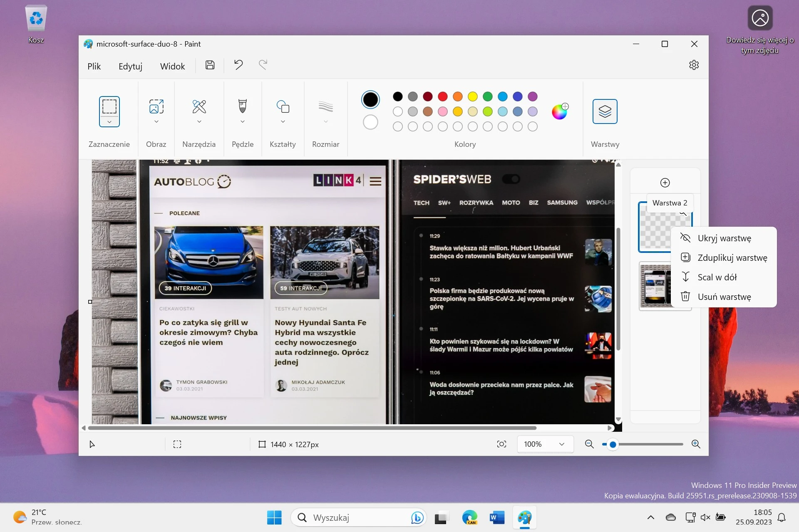Select the Pędzle brush icon
The height and width of the screenshot is (532, 799).
click(x=243, y=106)
